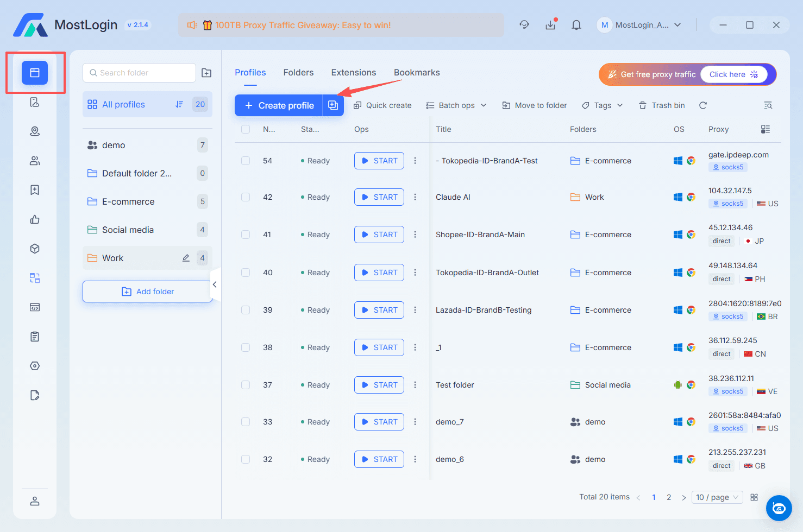
Task: Open the cube icon in sidebar
Action: click(35, 249)
